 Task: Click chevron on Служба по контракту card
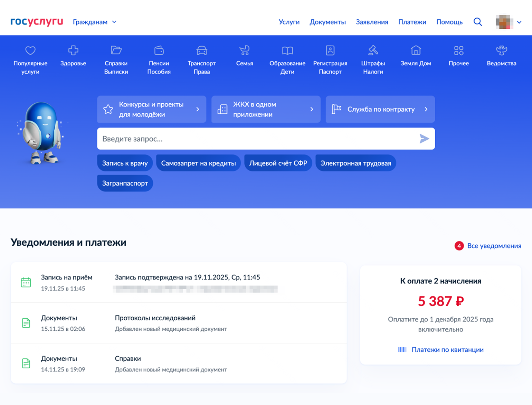426,109
